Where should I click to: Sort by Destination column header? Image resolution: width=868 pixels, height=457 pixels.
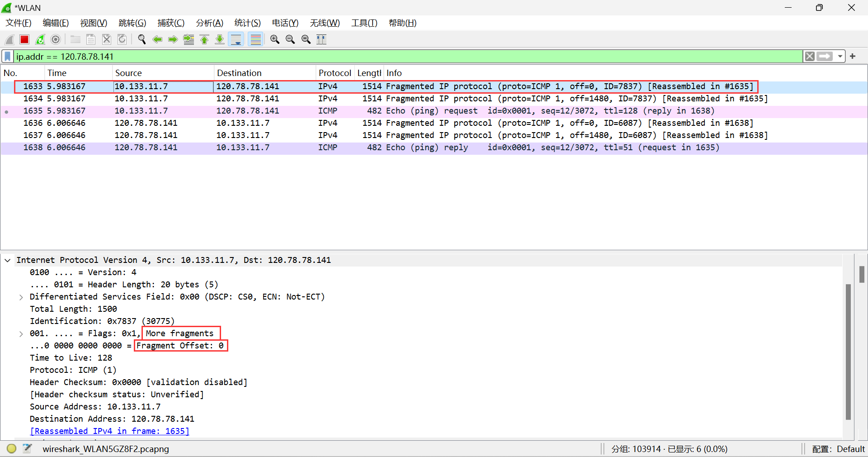pyautogui.click(x=265, y=73)
